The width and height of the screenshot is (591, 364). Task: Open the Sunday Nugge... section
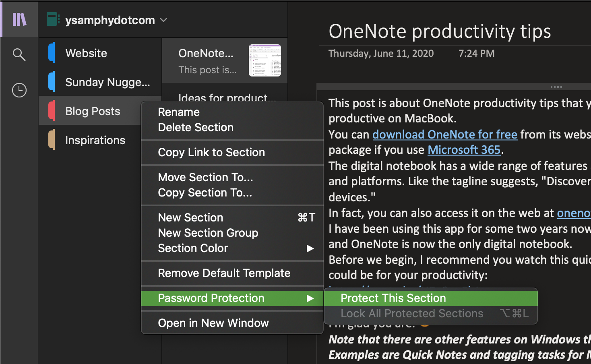click(x=100, y=82)
